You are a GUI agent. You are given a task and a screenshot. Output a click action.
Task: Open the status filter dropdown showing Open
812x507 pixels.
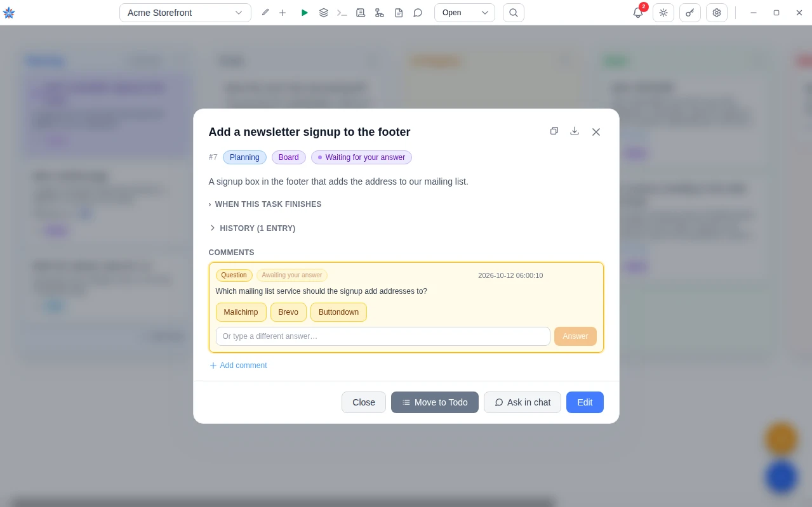pyautogui.click(x=465, y=13)
